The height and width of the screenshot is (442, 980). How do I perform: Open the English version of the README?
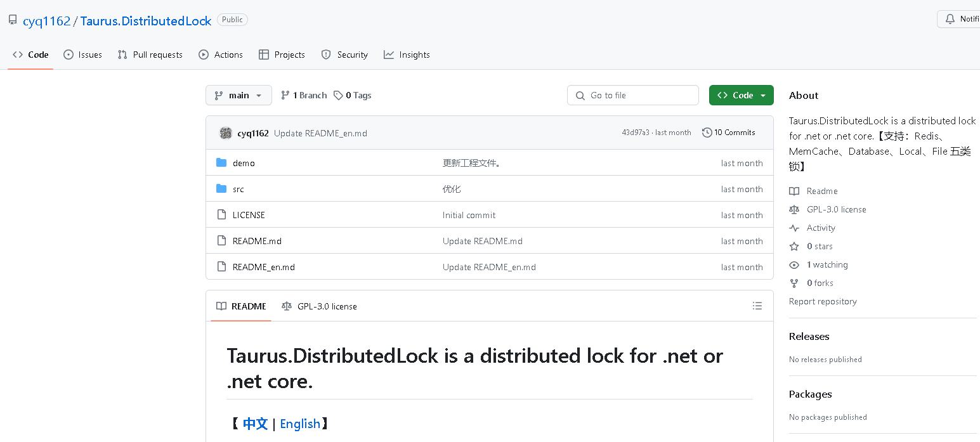tap(300, 424)
